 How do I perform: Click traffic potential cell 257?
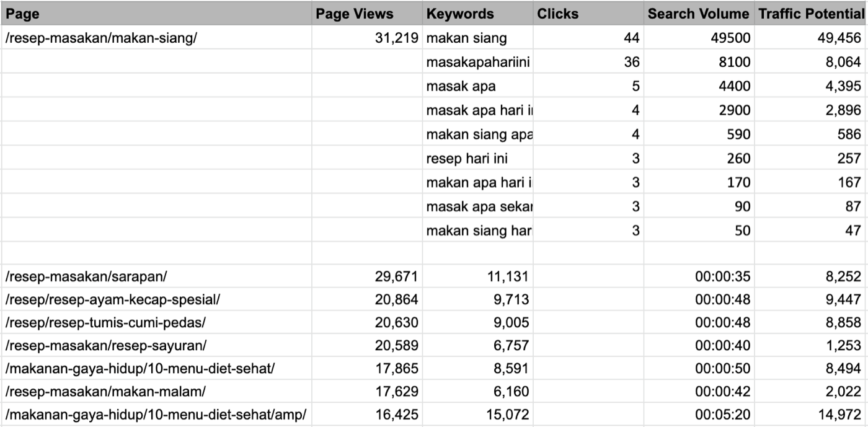pos(811,158)
